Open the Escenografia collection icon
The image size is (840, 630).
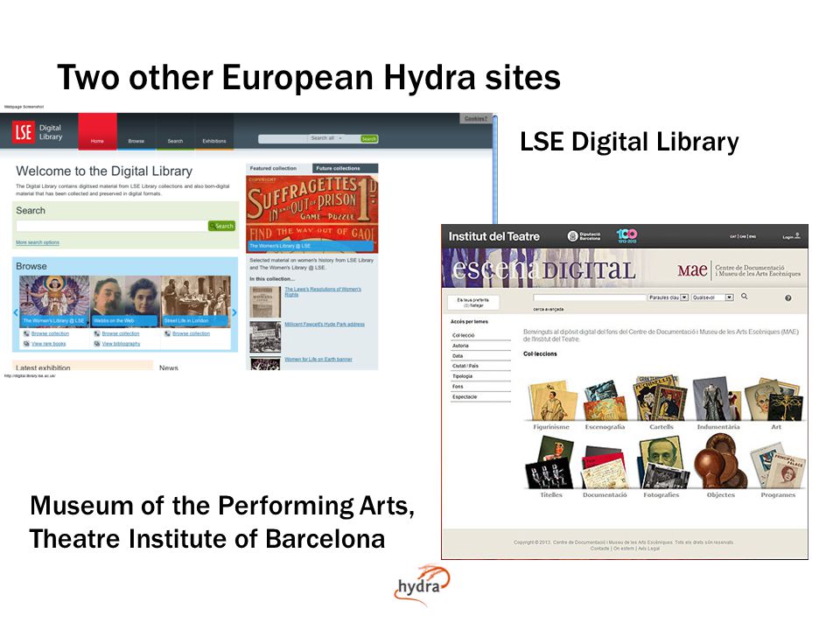coord(605,401)
